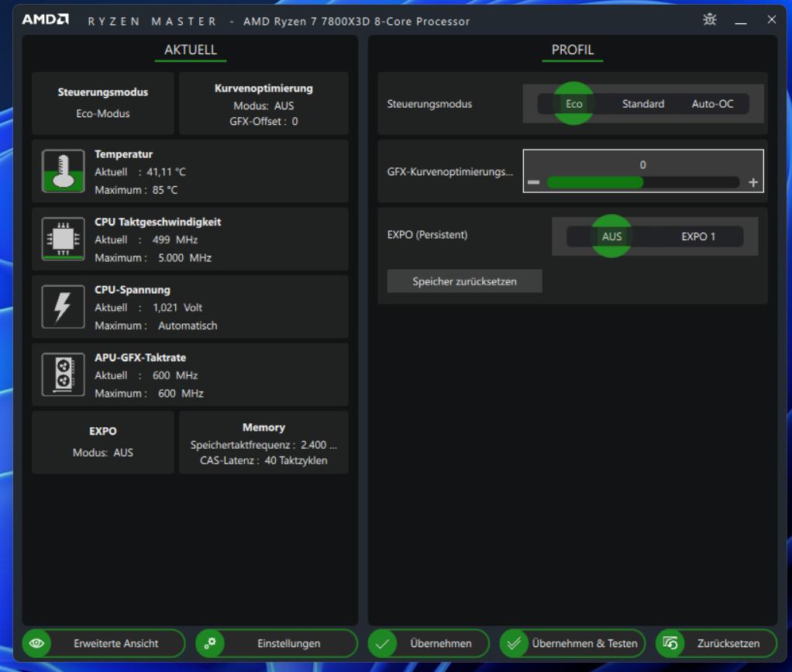The image size is (792, 672).
Task: Set EXPO (Persistent) to AUS
Action: 611,236
